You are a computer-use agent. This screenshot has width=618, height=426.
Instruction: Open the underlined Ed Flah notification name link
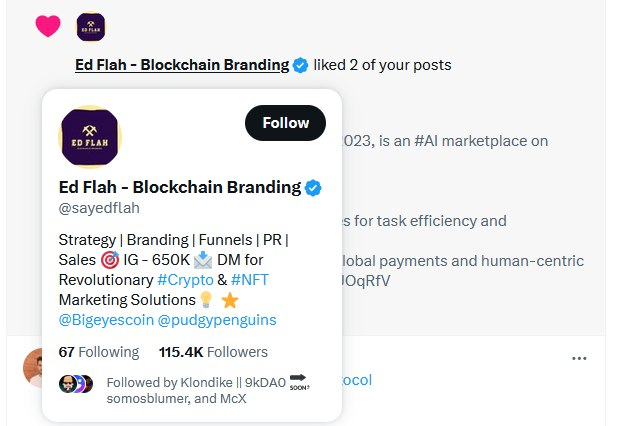(x=182, y=65)
